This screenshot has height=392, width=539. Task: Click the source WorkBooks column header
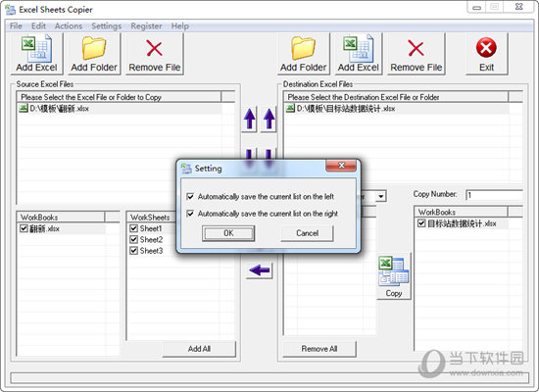coord(61,218)
